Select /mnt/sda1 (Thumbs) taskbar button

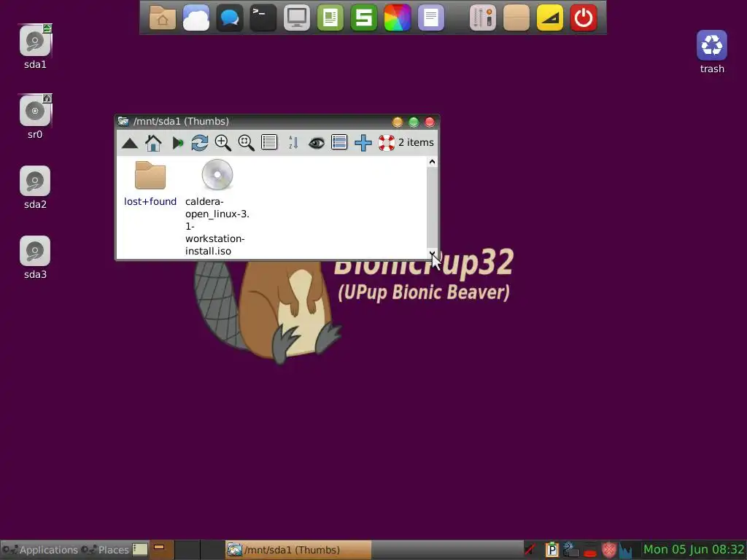[298, 550]
